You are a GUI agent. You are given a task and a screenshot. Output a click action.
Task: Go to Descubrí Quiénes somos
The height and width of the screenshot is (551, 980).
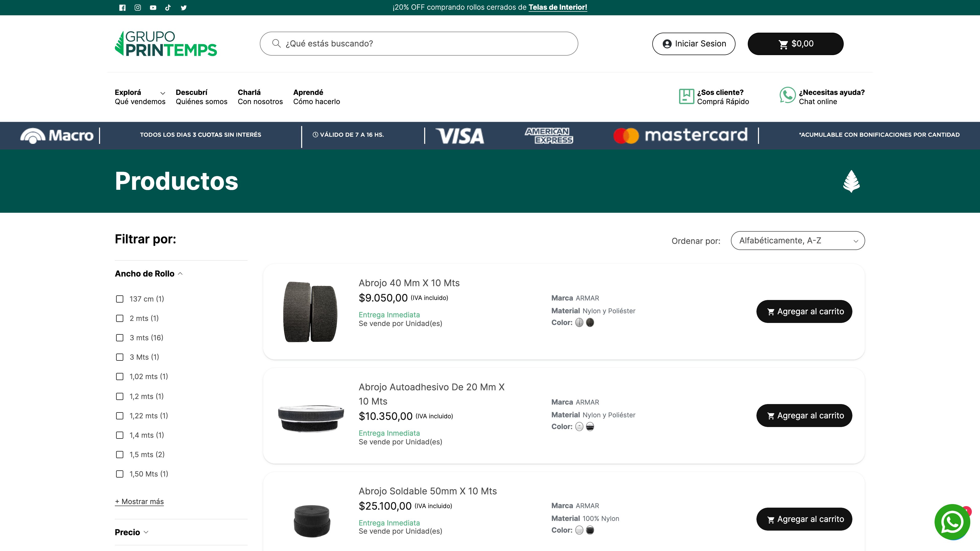pos(201,97)
